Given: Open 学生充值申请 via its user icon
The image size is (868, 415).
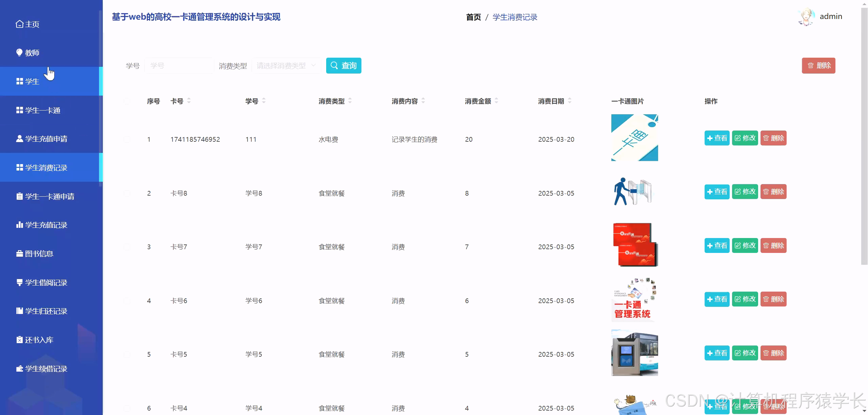Looking at the screenshot, I should point(19,139).
